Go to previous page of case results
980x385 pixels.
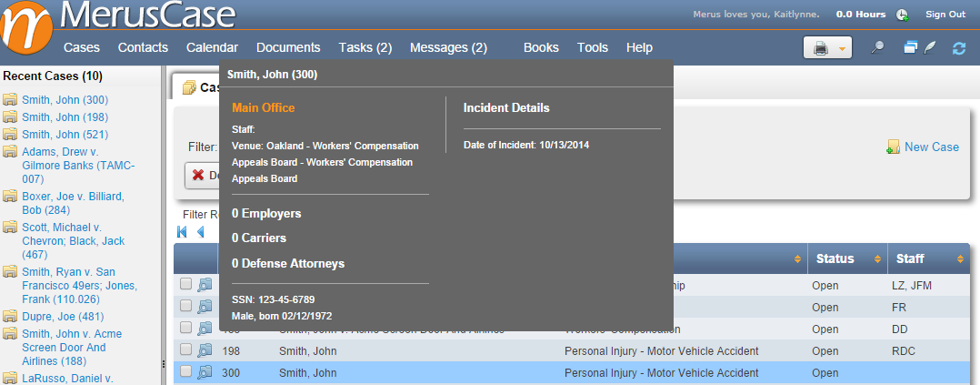(201, 231)
